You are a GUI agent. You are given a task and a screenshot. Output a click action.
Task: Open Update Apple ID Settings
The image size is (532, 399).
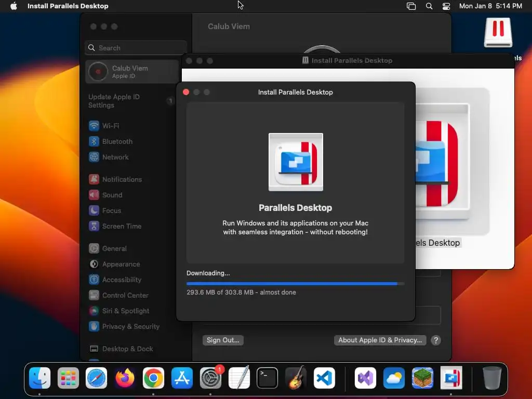(x=131, y=101)
